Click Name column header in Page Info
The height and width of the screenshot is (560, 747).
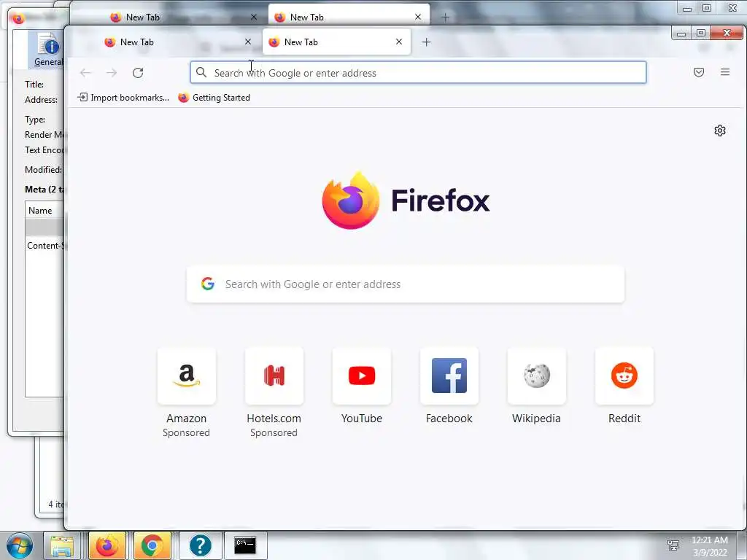click(x=44, y=211)
